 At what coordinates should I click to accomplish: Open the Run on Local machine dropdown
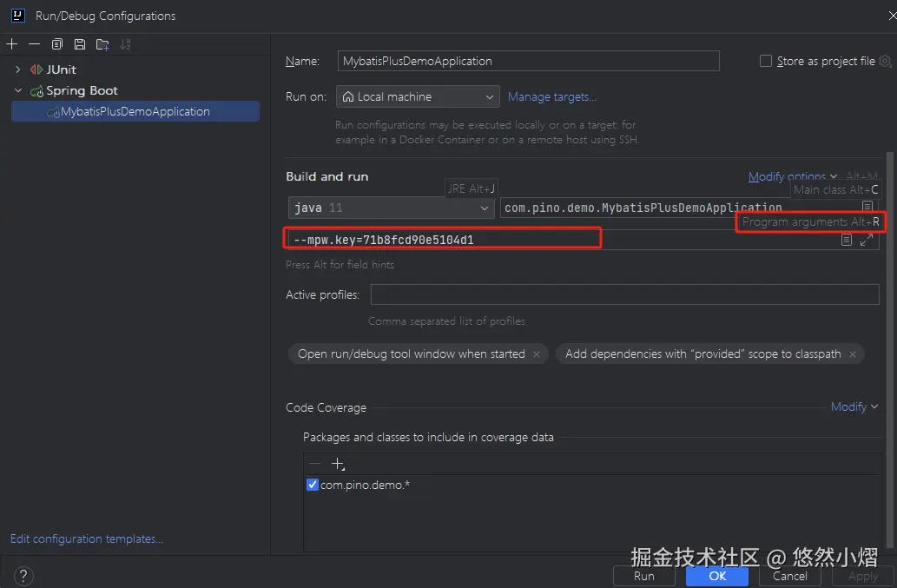[x=418, y=96]
